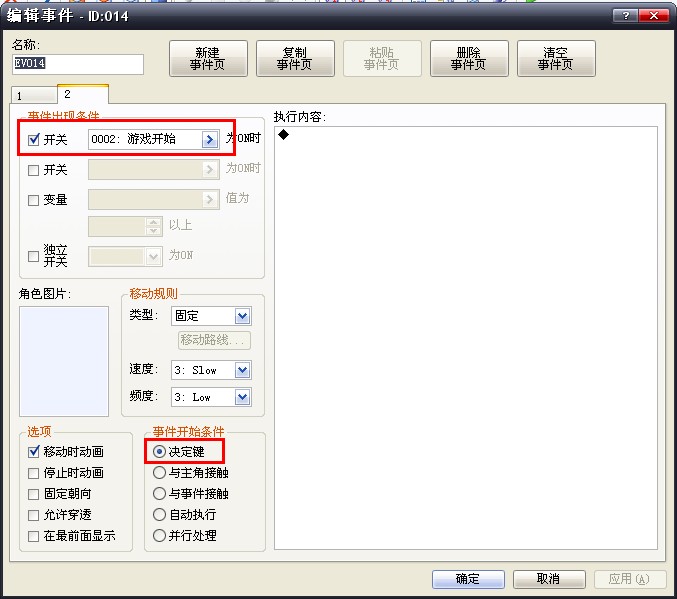Click 清空事件页 button
677x599 pixels.
coord(556,59)
